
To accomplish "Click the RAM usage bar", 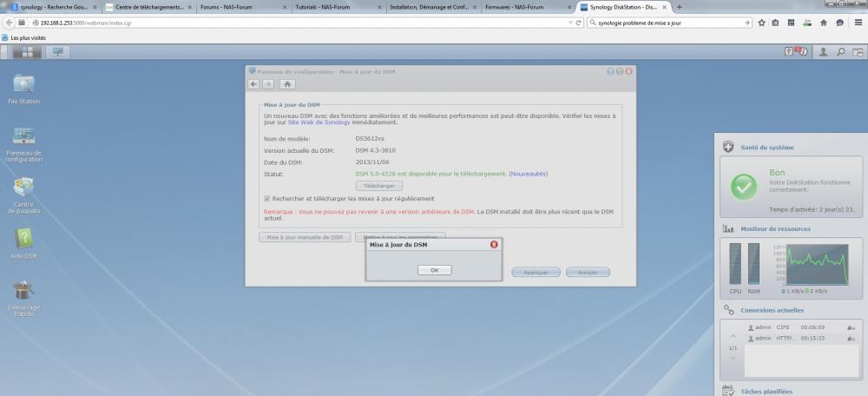I will coord(754,264).
